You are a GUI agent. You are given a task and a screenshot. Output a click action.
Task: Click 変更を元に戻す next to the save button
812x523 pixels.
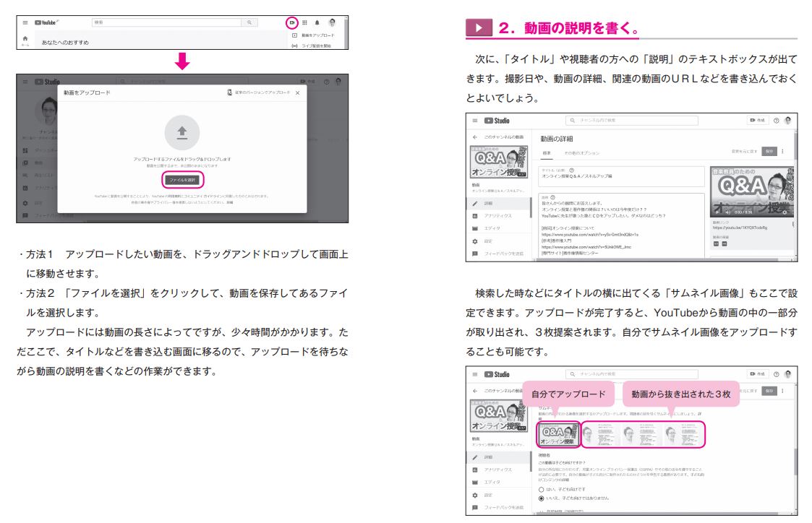744,152
